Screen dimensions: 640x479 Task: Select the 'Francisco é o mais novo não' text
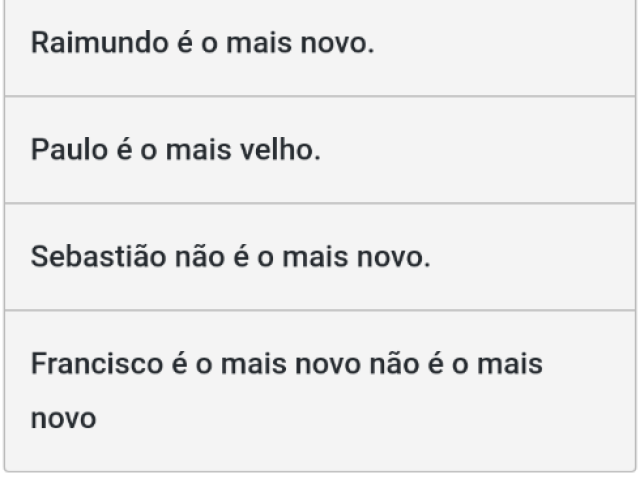(x=225, y=363)
